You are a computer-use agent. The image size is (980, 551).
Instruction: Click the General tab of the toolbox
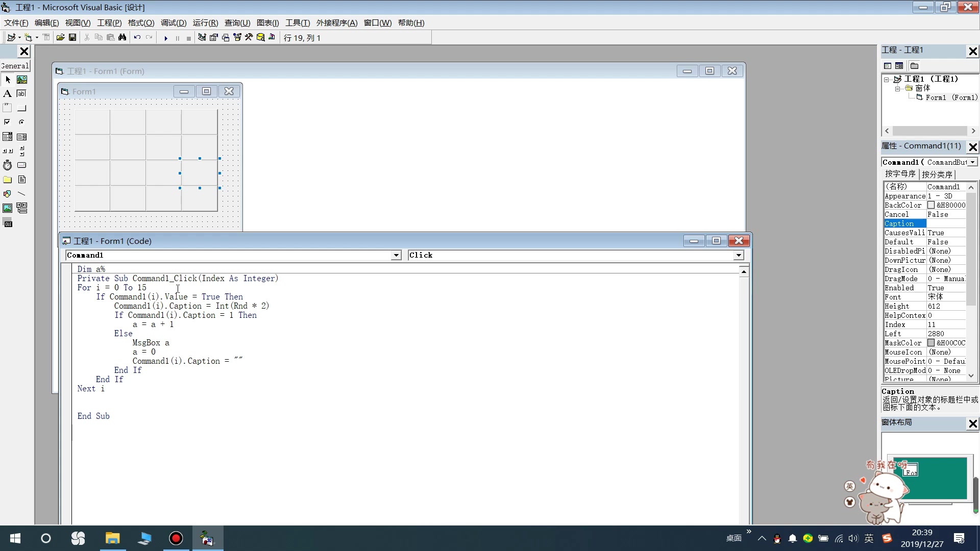click(x=15, y=66)
